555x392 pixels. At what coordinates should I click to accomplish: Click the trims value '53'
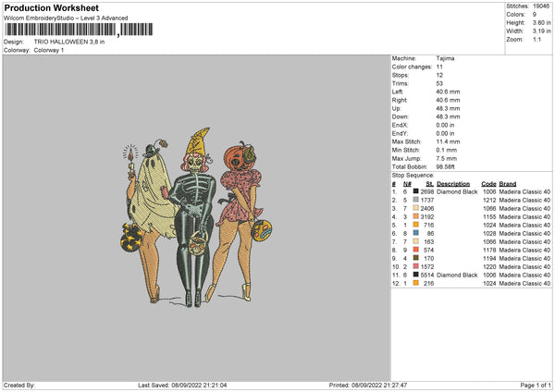point(439,83)
